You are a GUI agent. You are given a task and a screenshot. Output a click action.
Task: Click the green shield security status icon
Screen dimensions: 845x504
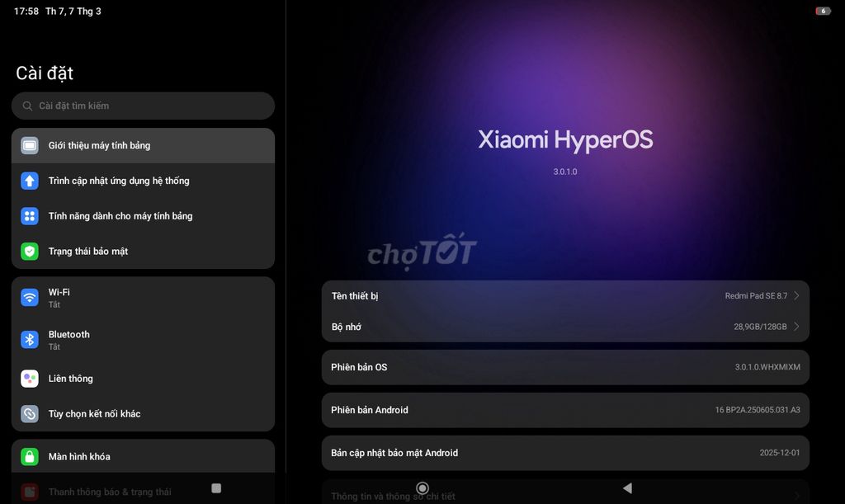tap(30, 252)
